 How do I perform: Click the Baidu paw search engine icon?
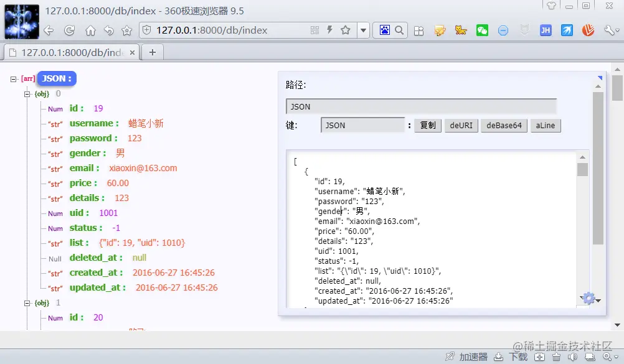(384, 30)
